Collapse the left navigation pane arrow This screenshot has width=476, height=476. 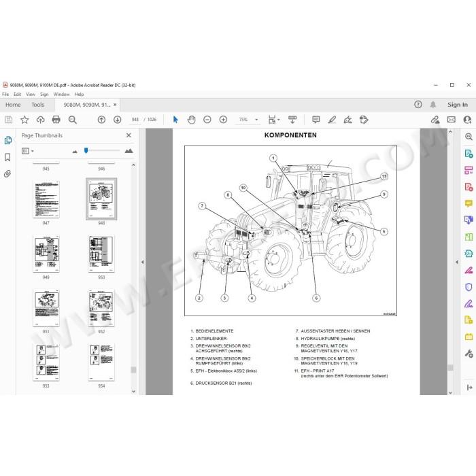pyautogui.click(x=142, y=262)
